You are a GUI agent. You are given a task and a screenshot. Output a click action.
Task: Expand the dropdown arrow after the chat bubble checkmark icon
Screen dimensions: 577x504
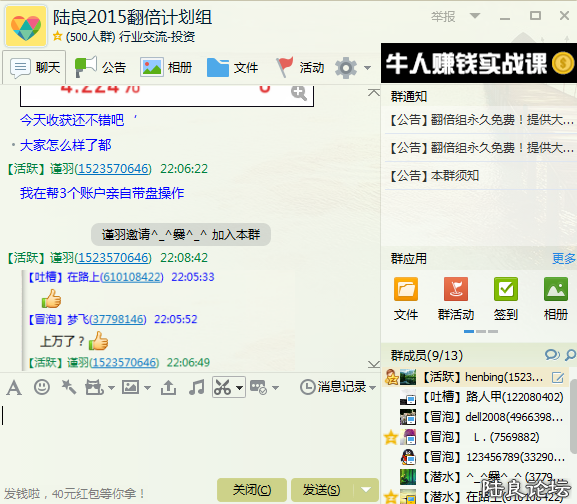[x=275, y=388]
